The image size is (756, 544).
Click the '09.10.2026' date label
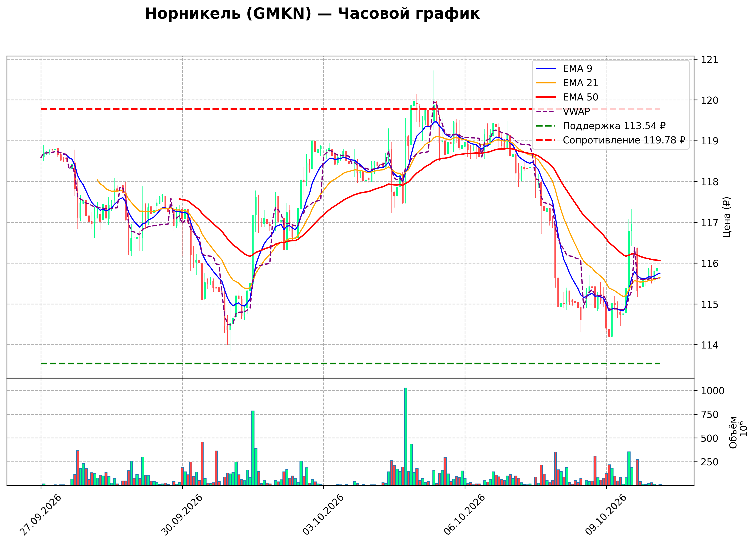(606, 515)
